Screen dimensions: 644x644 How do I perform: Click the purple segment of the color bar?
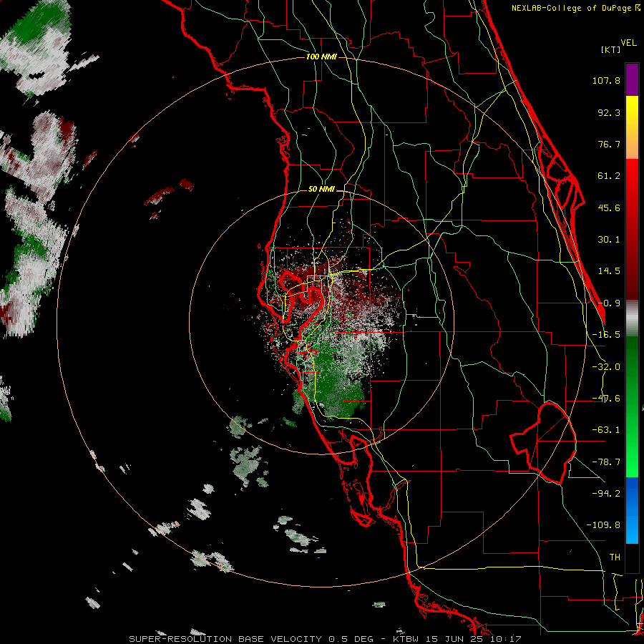tap(632, 79)
